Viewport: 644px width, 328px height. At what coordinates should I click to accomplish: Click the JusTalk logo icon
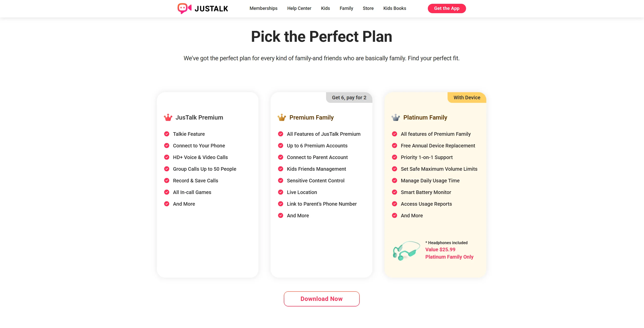point(184,8)
